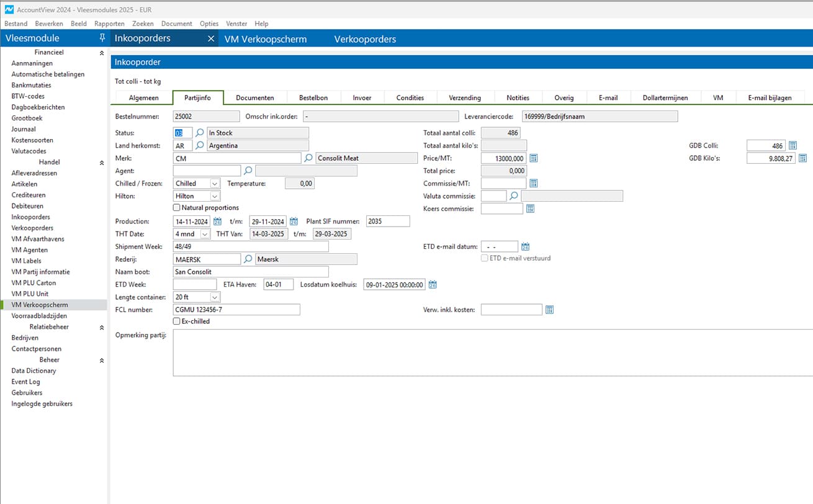Click the Opmerking partij text area

pyautogui.click(x=490, y=353)
